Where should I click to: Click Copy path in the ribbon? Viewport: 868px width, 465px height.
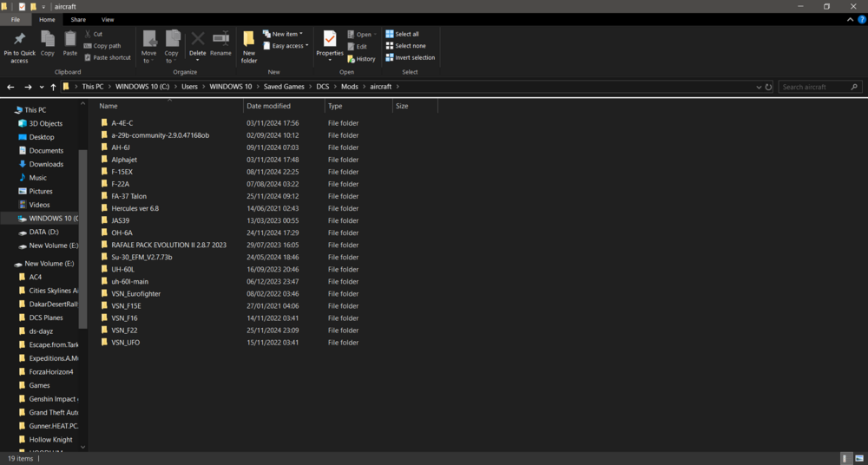coord(102,46)
